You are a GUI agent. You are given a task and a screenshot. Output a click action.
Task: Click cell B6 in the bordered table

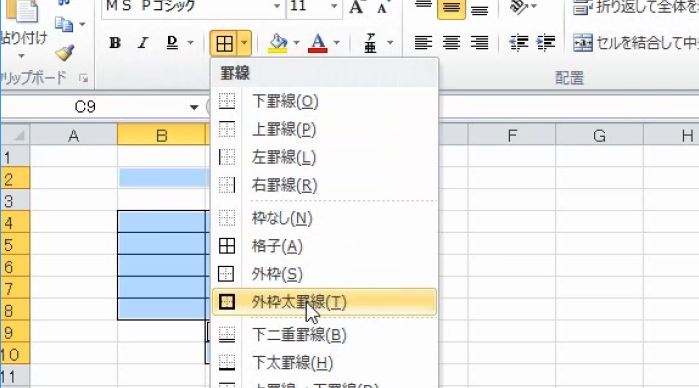coord(162,266)
